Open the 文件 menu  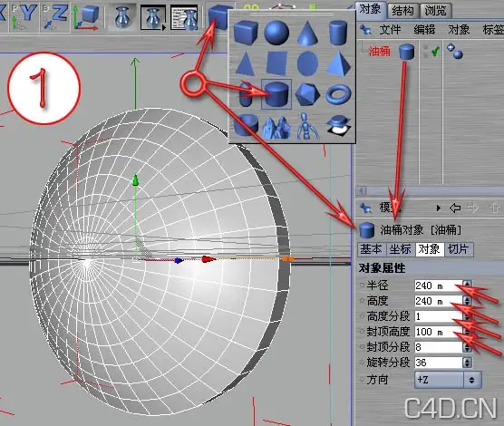point(390,30)
